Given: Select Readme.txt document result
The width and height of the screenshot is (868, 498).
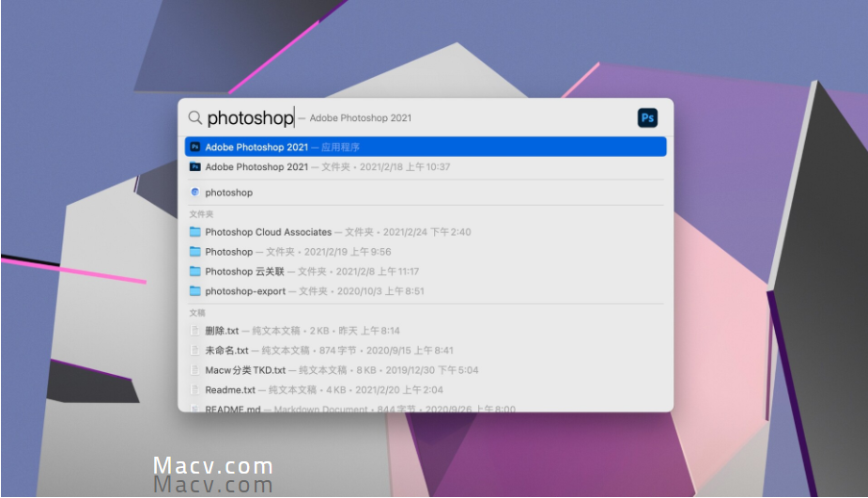Looking at the screenshot, I should point(426,390).
